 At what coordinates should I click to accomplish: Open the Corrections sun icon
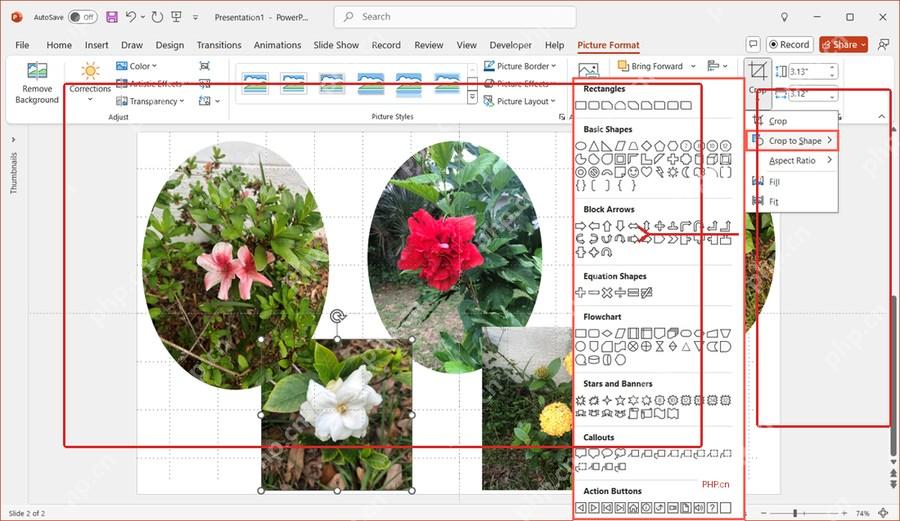point(90,71)
